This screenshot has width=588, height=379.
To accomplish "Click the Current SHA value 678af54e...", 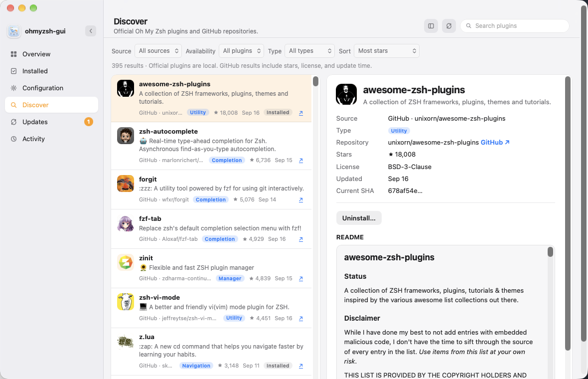I will [405, 190].
